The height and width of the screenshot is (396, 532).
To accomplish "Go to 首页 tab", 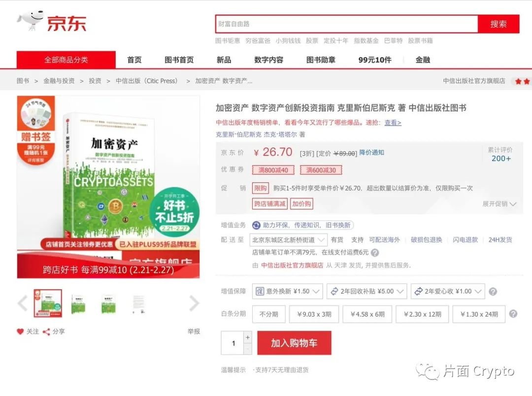I will 134,60.
